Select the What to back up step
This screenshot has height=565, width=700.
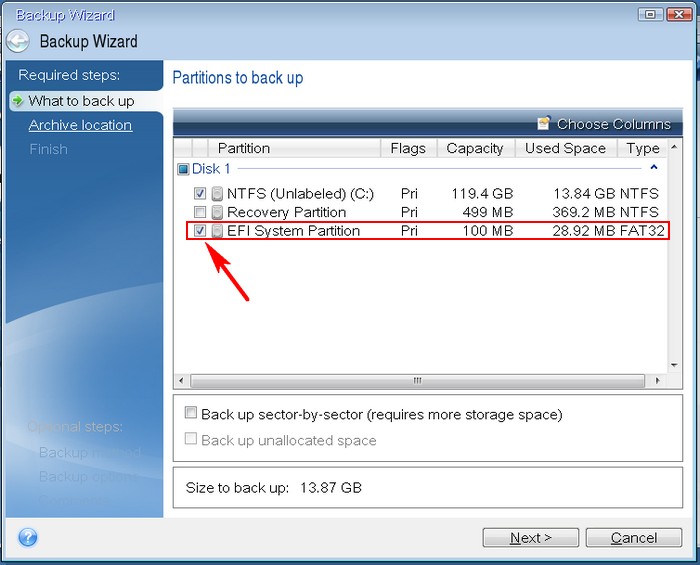81,101
